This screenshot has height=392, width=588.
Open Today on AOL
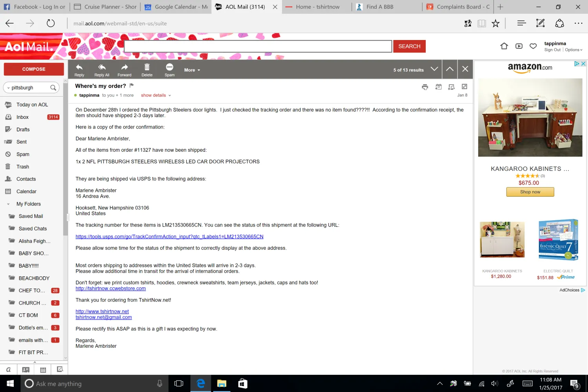[x=32, y=105]
